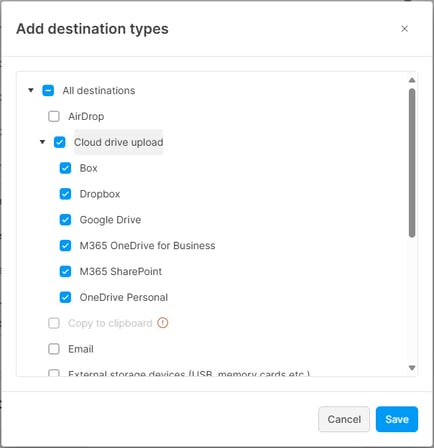Click the warning icon beside Copy to clipboard
The width and height of the screenshot is (434, 448).
163,323
